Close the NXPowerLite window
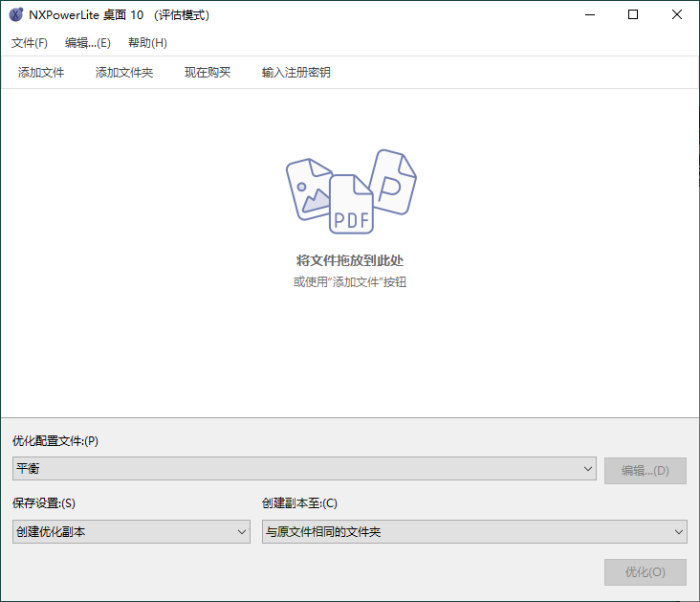700x602 pixels. point(677,15)
